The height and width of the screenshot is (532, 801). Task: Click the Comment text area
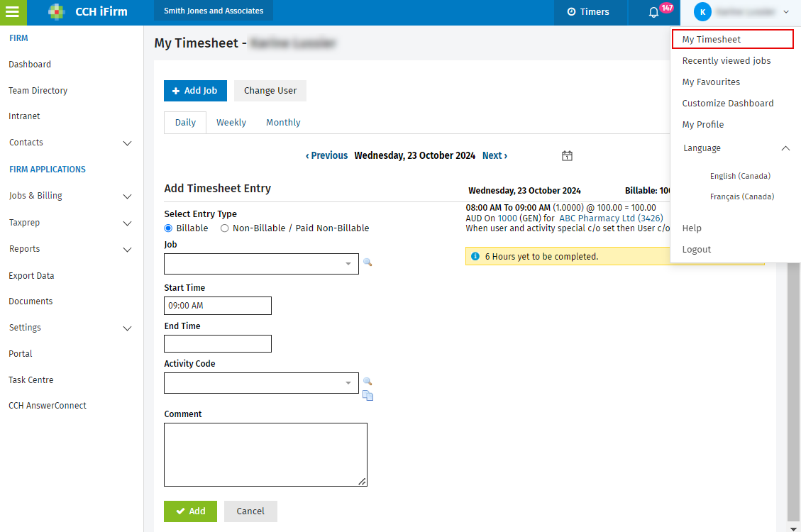pyautogui.click(x=265, y=455)
